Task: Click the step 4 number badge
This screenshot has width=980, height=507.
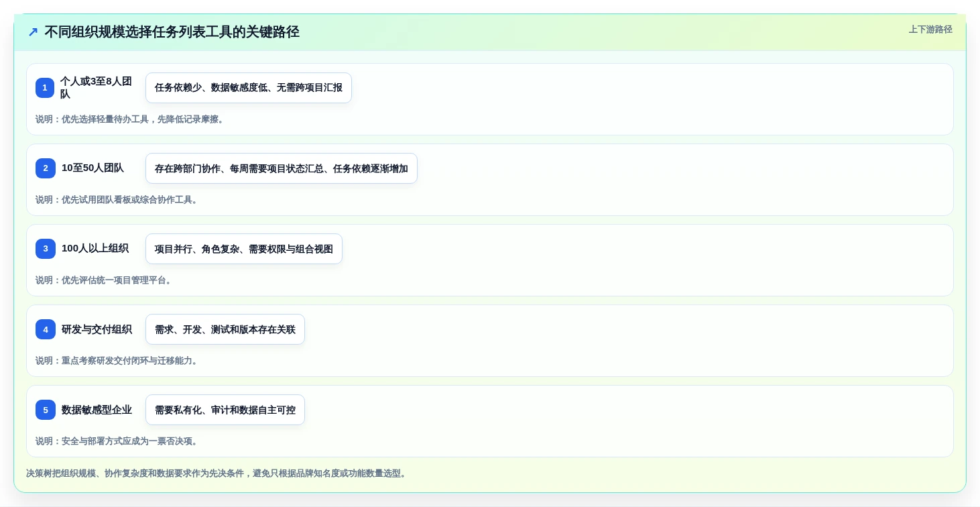Action: (46, 329)
